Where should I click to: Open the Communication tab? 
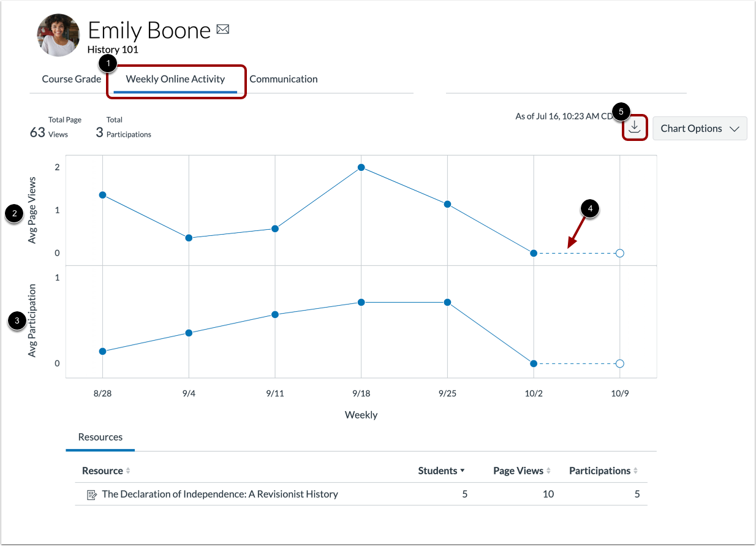(284, 78)
